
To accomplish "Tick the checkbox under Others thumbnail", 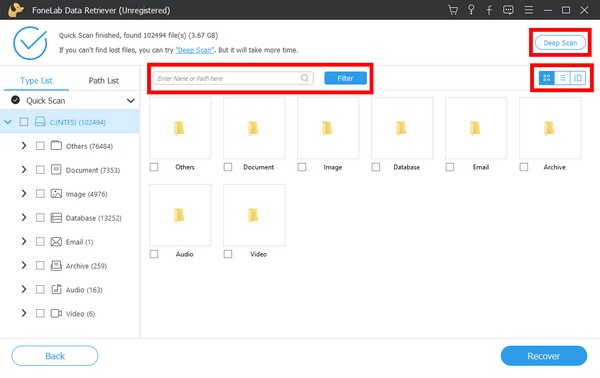I will click(154, 167).
